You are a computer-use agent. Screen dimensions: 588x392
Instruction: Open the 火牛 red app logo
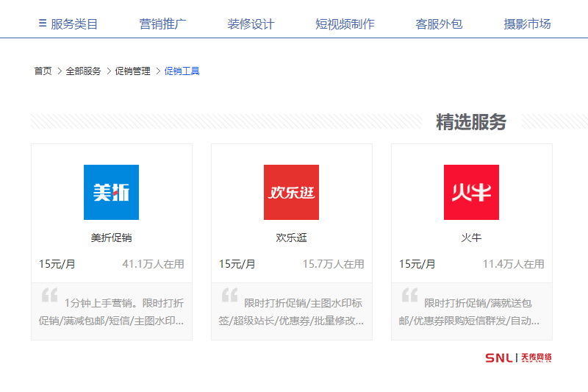tap(471, 192)
